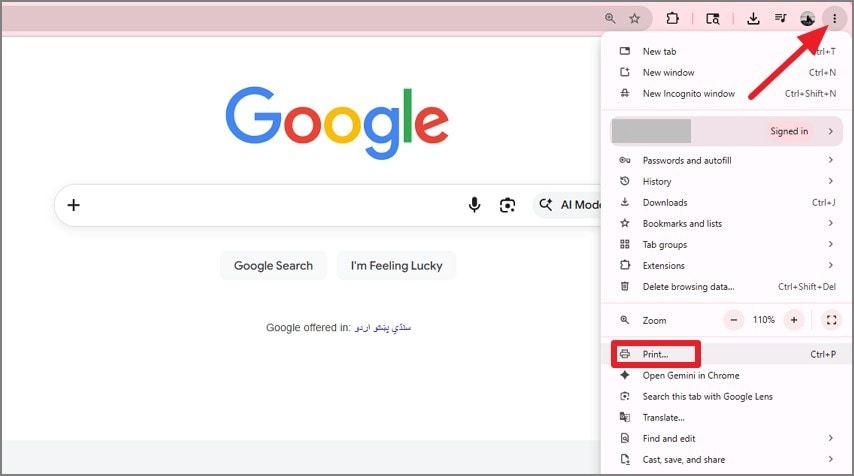Increase zoom with the plus button
The width and height of the screenshot is (854, 476).
pos(794,320)
